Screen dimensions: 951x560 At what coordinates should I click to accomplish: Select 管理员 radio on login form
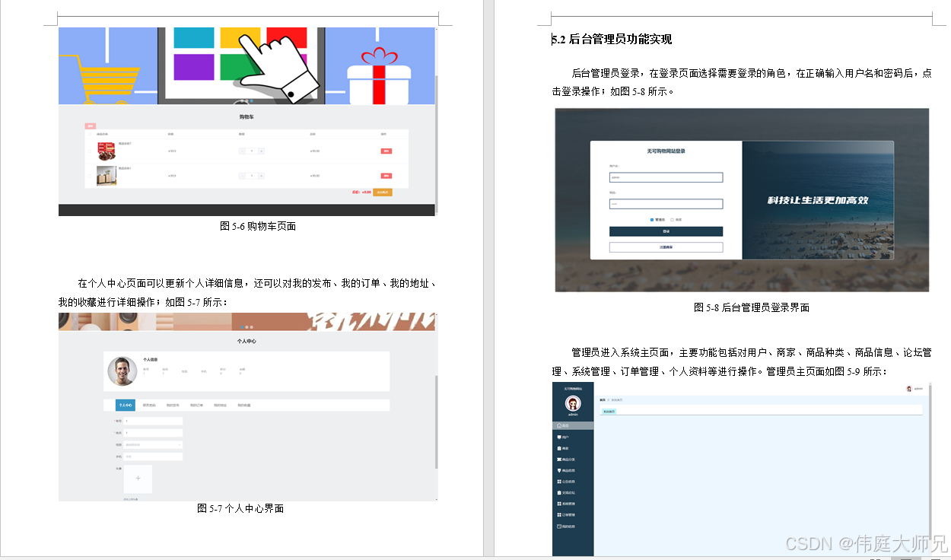click(x=652, y=220)
